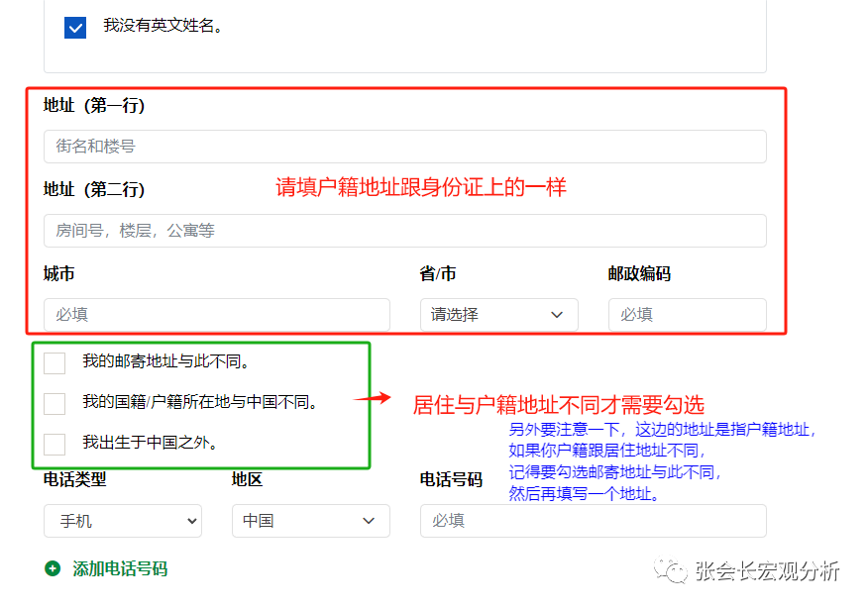
Task: Open the 省/市 请选择 dropdown
Action: coord(497,315)
